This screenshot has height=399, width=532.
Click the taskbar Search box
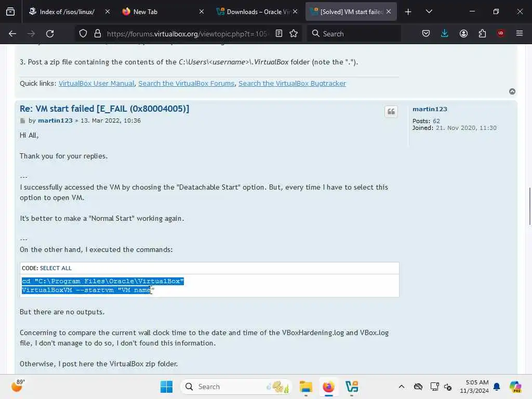[236, 387]
